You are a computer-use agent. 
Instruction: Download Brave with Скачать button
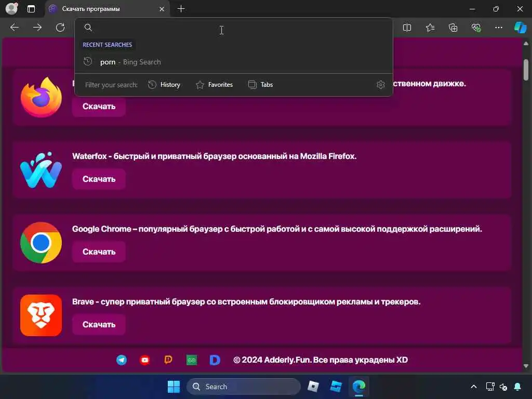pyautogui.click(x=99, y=325)
